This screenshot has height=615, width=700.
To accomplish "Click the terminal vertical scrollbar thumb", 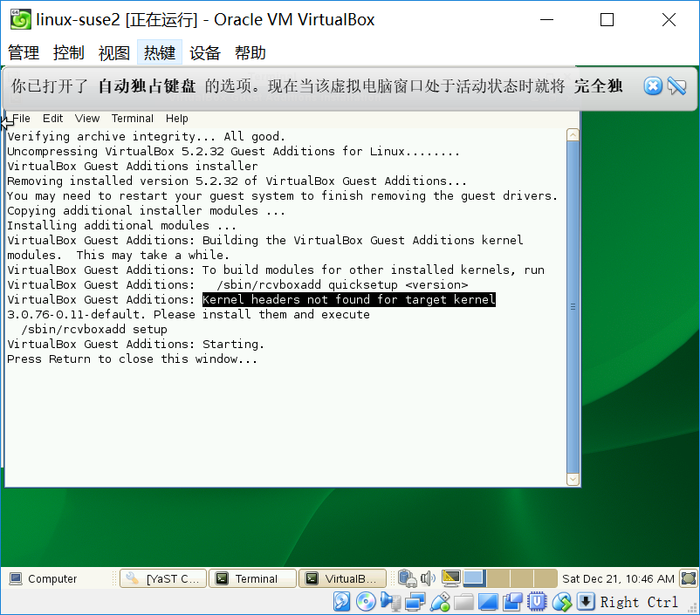I will (573, 306).
